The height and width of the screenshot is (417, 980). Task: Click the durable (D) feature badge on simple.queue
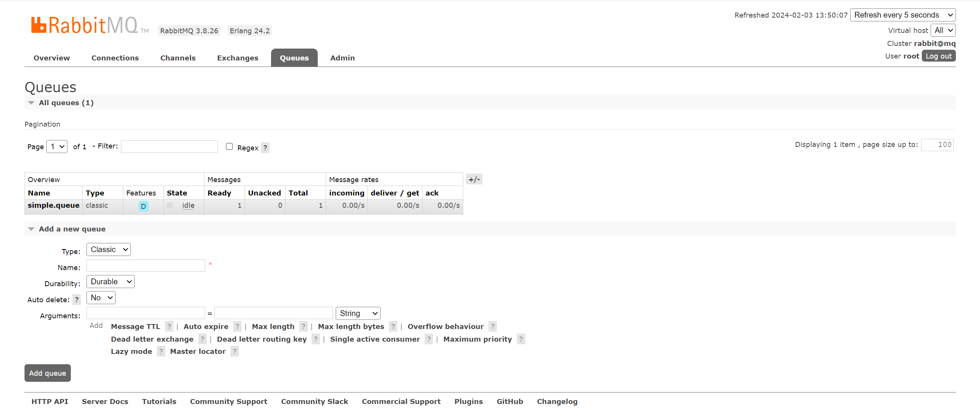tap(143, 206)
